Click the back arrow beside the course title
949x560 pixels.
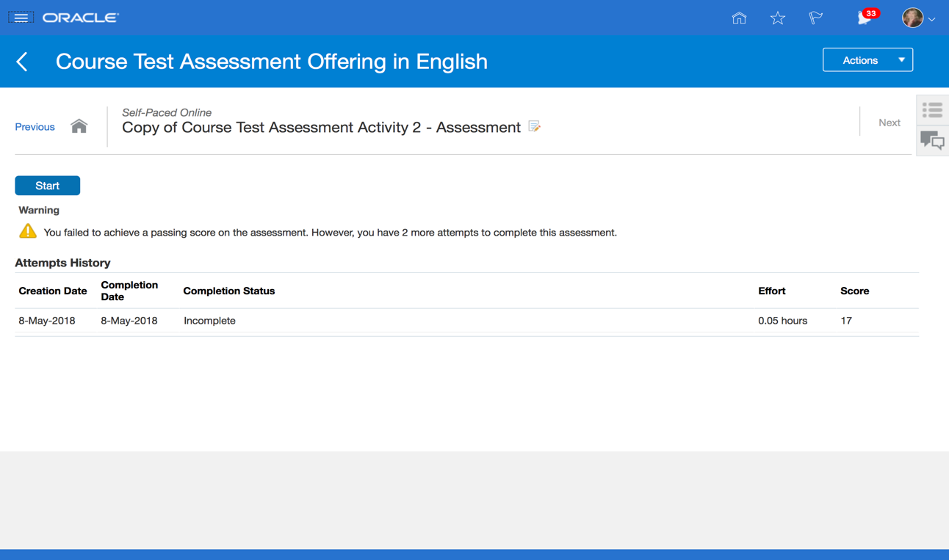[x=23, y=62]
